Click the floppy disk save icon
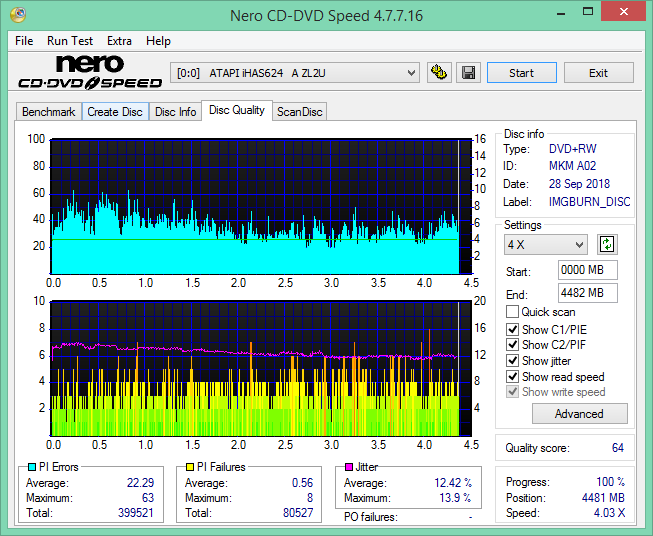The width and height of the screenshot is (653, 536). [x=469, y=73]
